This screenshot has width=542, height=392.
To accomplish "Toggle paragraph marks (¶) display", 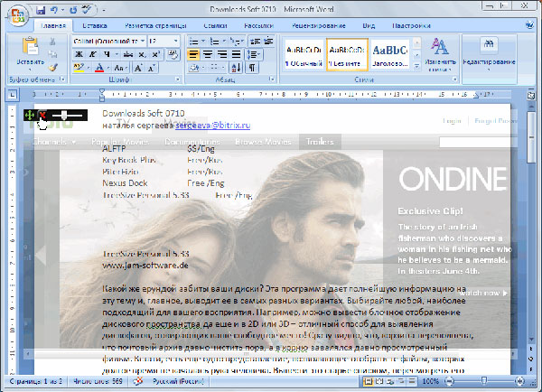I will point(252,68).
